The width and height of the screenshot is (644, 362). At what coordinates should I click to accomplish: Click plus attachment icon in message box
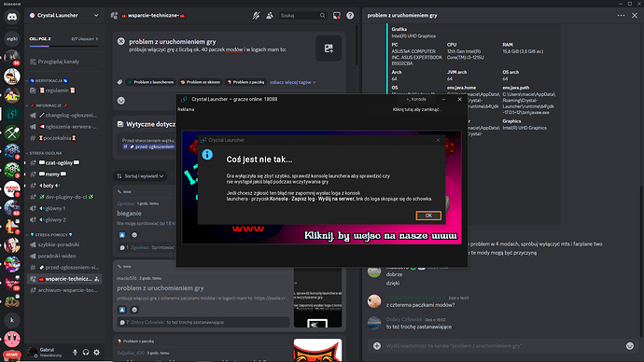(377, 346)
